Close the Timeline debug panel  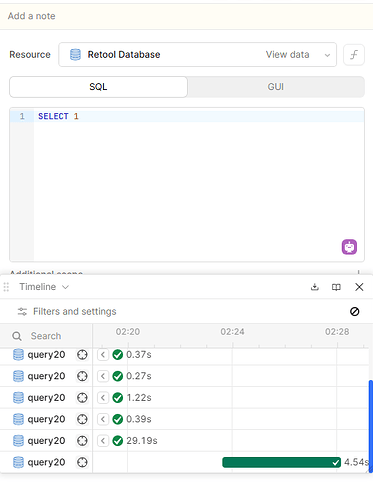(x=359, y=287)
